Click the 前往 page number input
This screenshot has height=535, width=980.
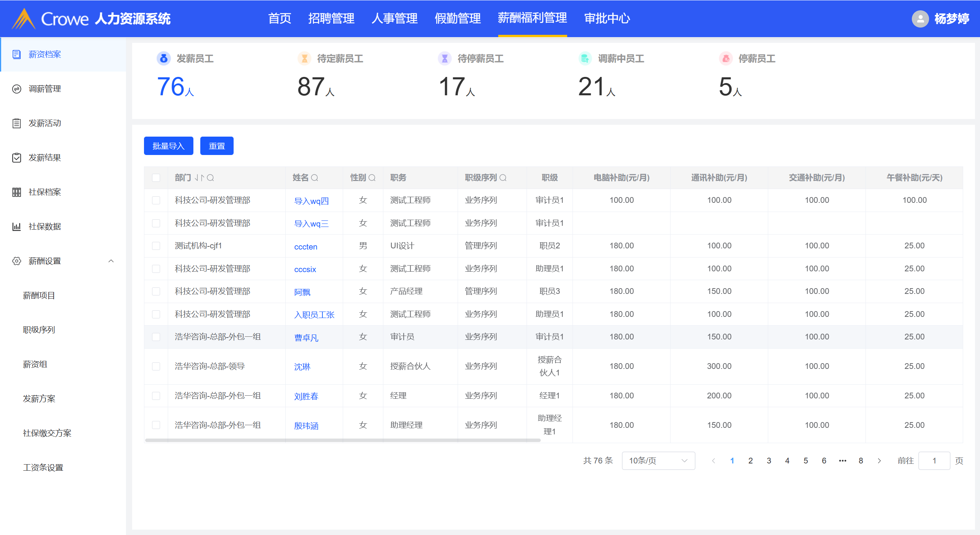934,460
